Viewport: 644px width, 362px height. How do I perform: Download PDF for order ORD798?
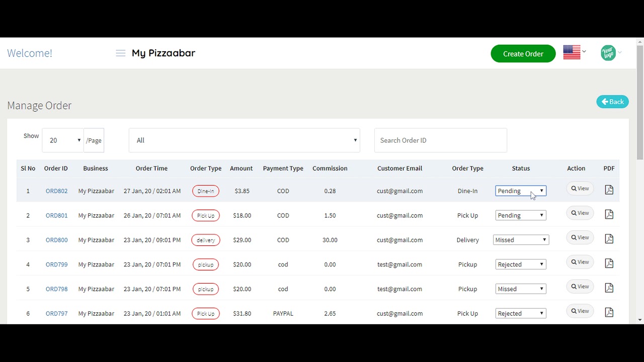coord(609,288)
